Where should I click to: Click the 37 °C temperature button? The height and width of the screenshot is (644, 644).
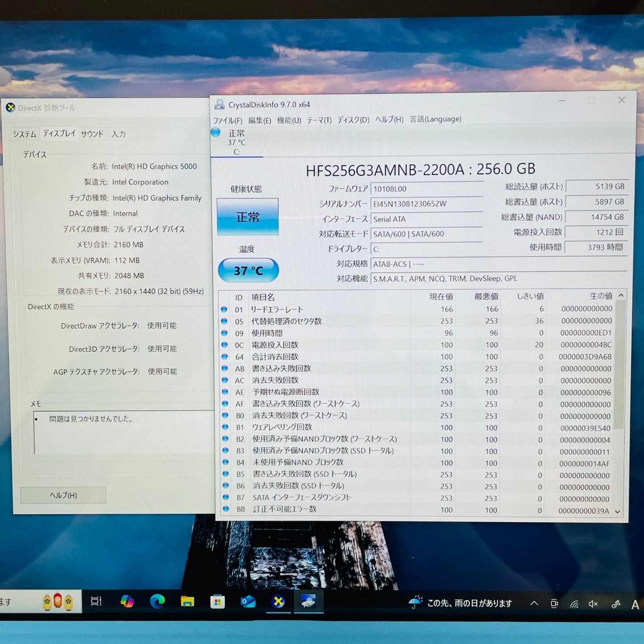pyautogui.click(x=248, y=270)
